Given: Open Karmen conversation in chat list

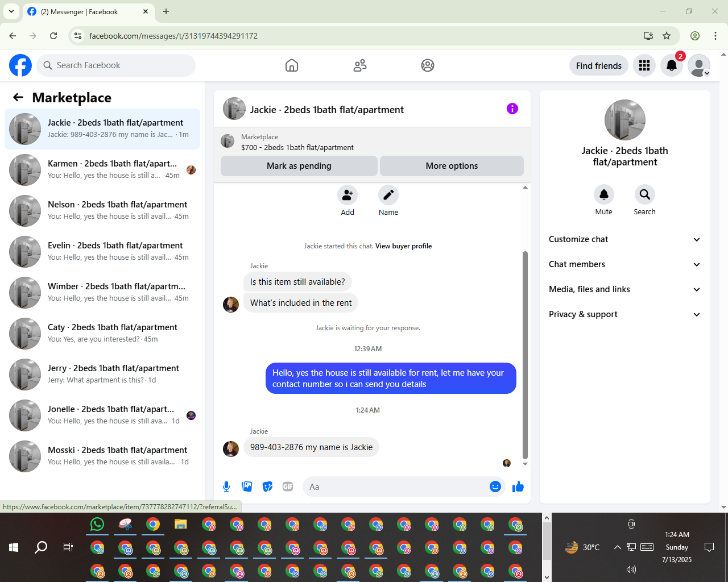Looking at the screenshot, I should [102, 170].
